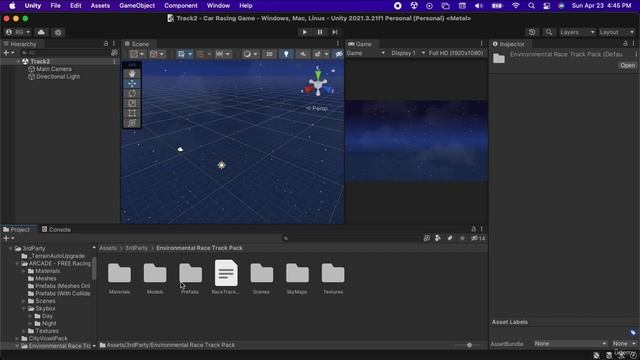Click the asset label tag icon
Screen dimensions: 640x360
pyautogui.click(x=633, y=333)
